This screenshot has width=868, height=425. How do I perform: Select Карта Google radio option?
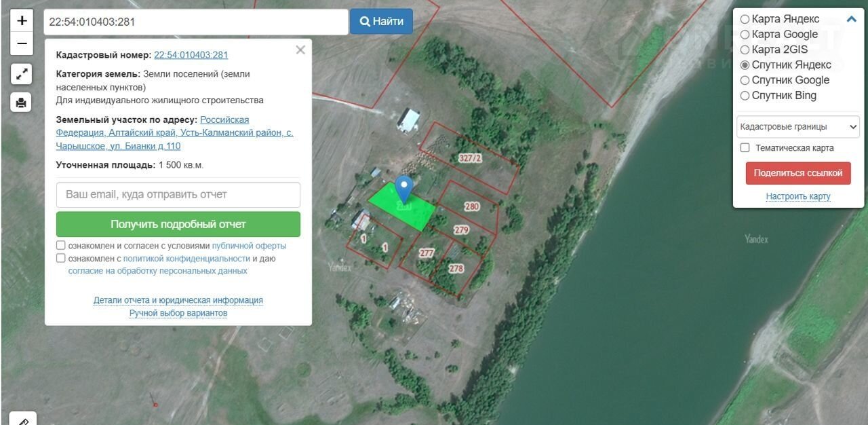tap(745, 35)
